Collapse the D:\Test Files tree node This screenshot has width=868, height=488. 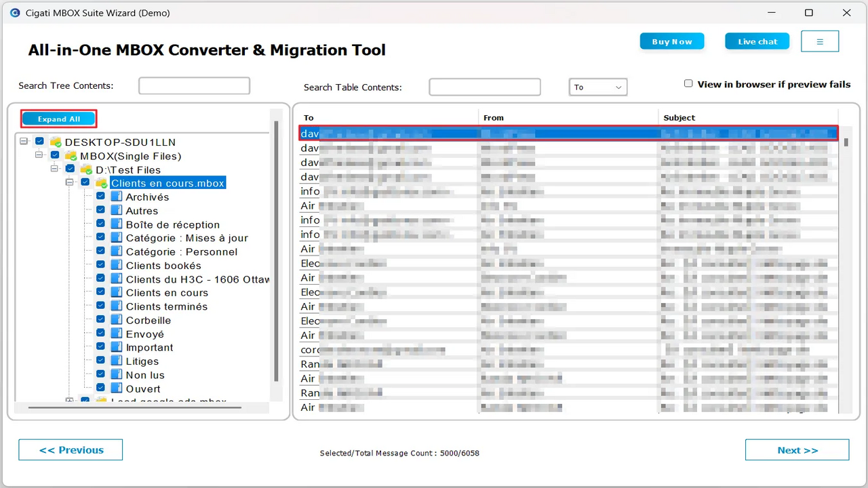coord(54,169)
